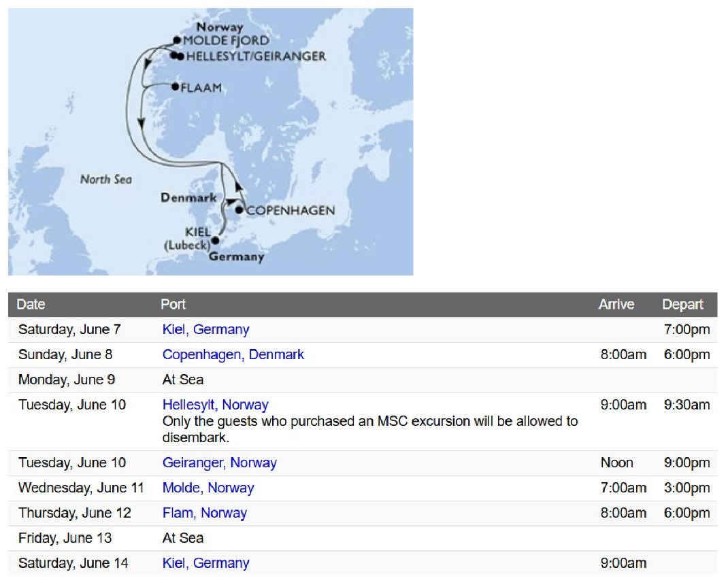
Task: Click the Hellesylt/Geiranger marker on map
Action: coord(177,56)
